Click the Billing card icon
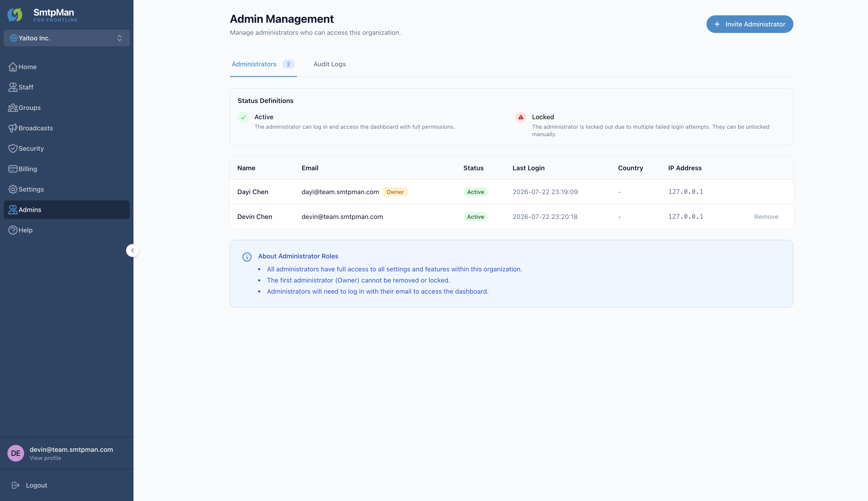 point(13,169)
